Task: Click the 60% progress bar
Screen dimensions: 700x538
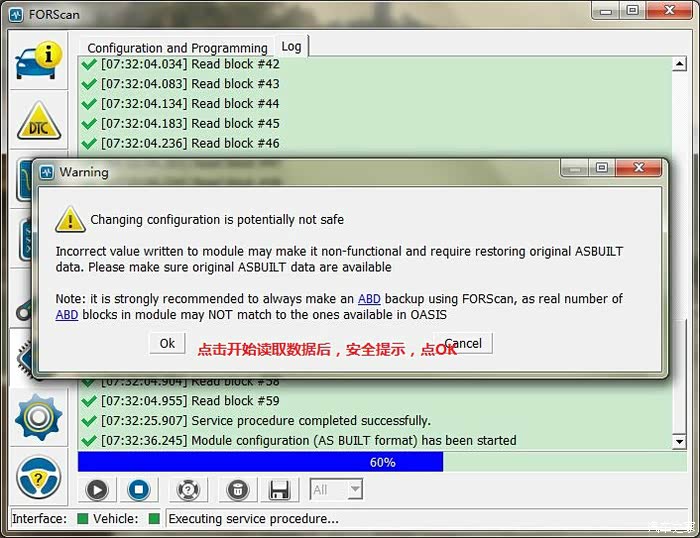Action: click(x=382, y=462)
